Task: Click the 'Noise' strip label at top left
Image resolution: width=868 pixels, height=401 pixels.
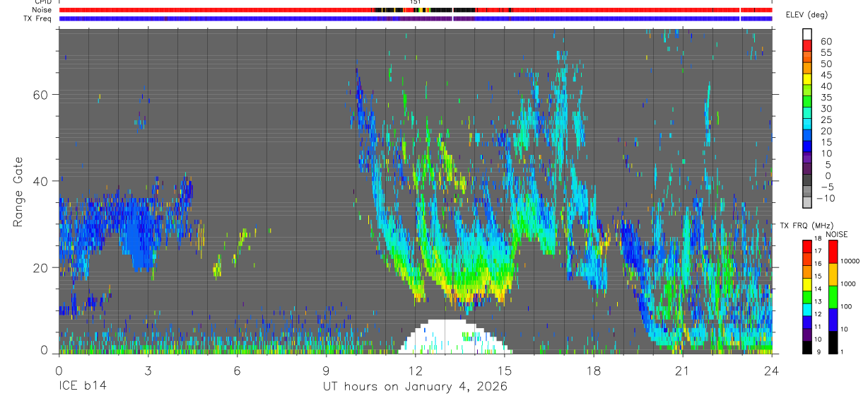Action: pyautogui.click(x=41, y=10)
